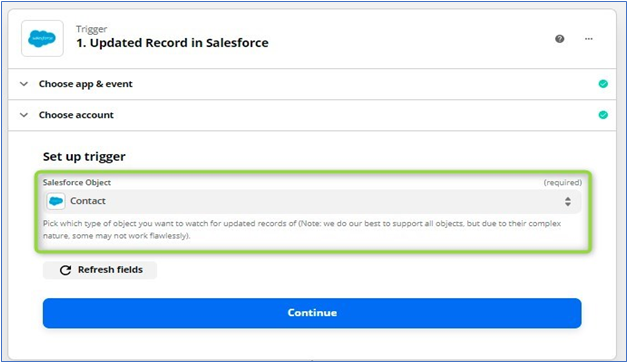Expand the Choose account chevron

pyautogui.click(x=24, y=115)
